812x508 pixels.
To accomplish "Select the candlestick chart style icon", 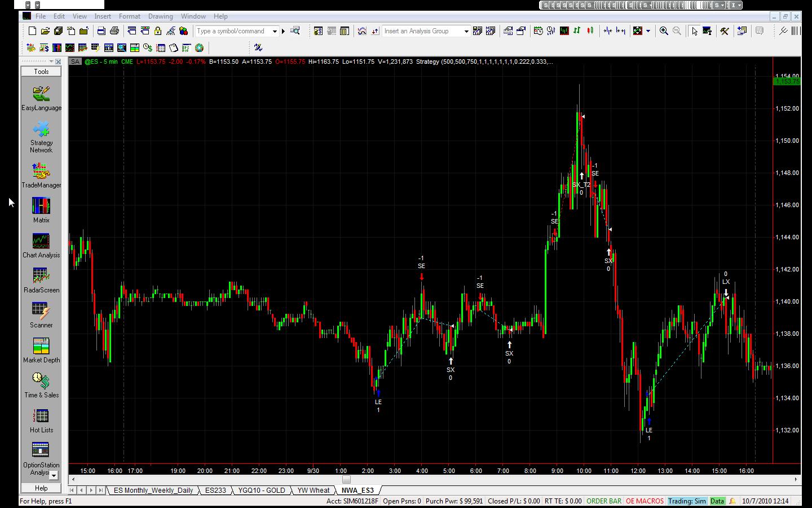I will (x=590, y=31).
